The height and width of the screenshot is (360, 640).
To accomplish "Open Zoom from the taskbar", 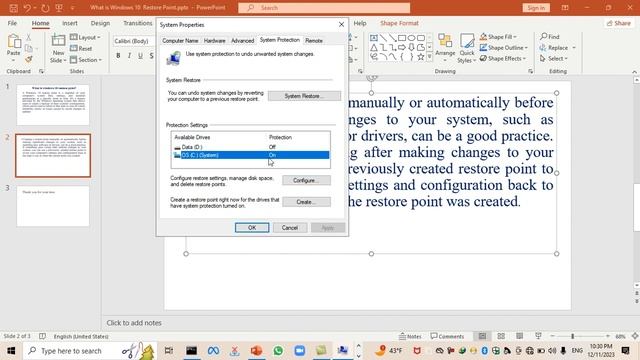I will pos(300,351).
